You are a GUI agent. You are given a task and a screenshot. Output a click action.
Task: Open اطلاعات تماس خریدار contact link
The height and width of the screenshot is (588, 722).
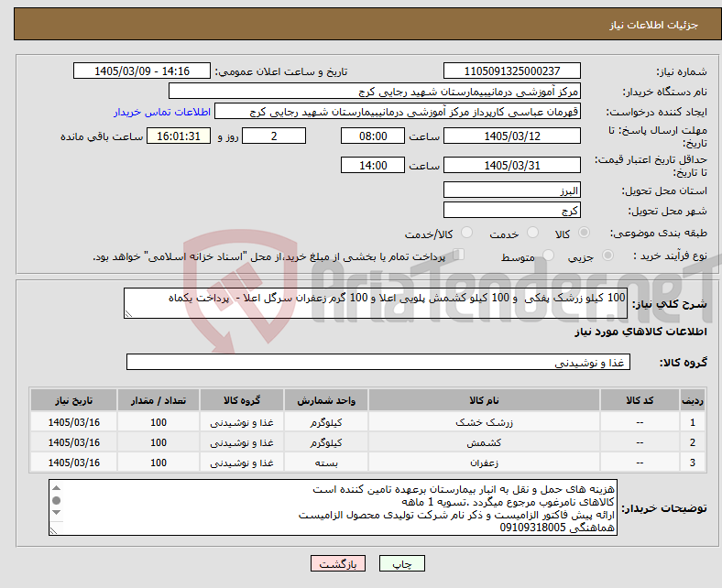tap(162, 112)
